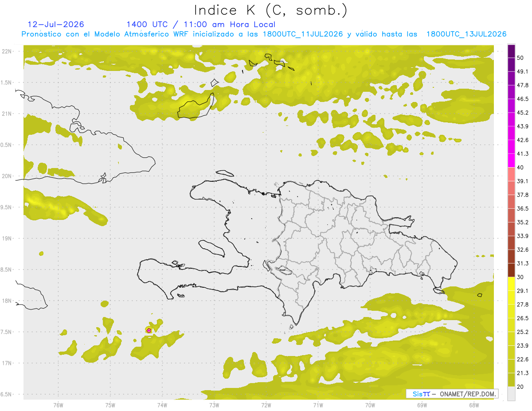Click scale label "39.1"

pos(523,181)
